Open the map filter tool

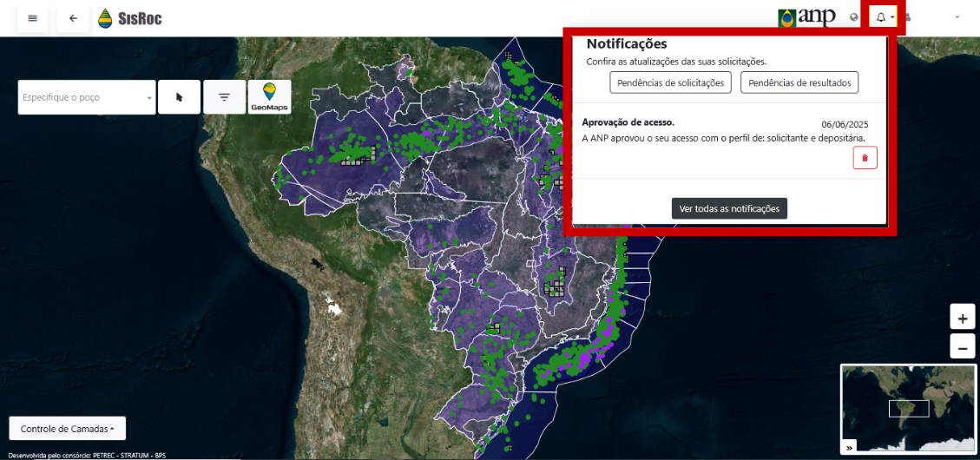click(x=225, y=97)
